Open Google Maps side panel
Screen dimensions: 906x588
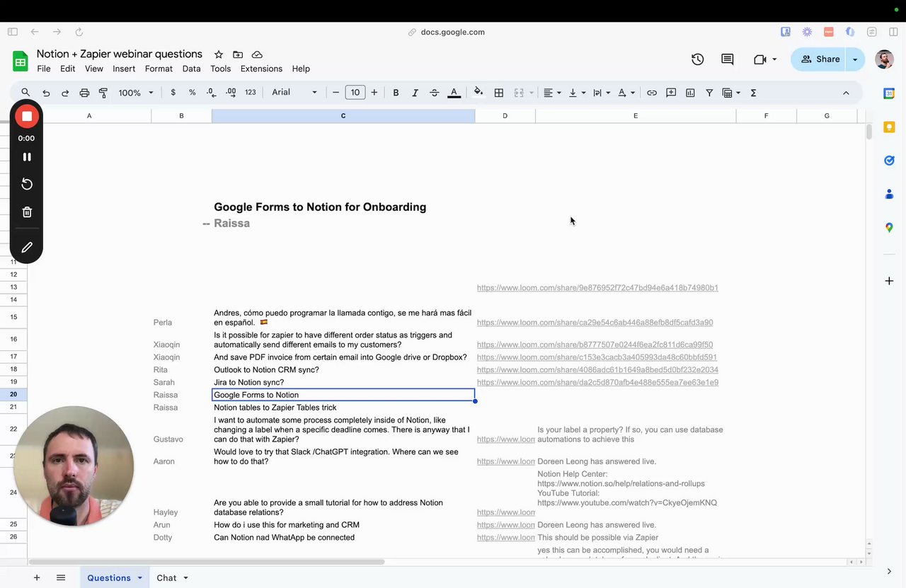[889, 228]
